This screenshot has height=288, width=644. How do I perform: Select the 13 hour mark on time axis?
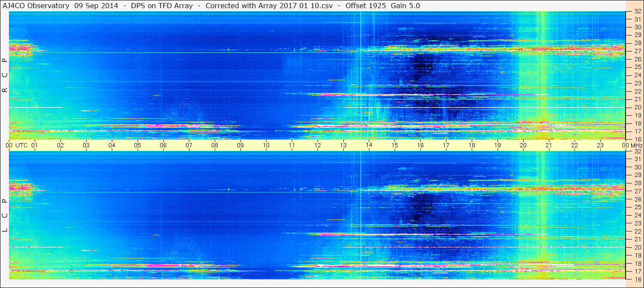343,145
